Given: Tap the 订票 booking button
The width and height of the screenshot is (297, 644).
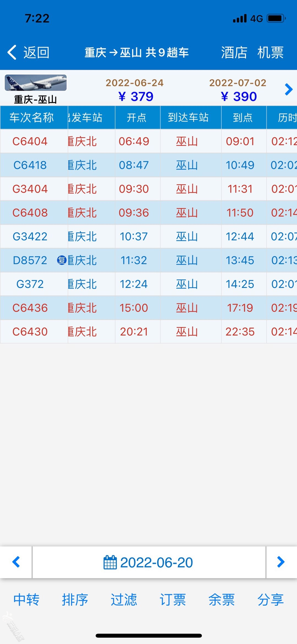Looking at the screenshot, I should pos(173,600).
